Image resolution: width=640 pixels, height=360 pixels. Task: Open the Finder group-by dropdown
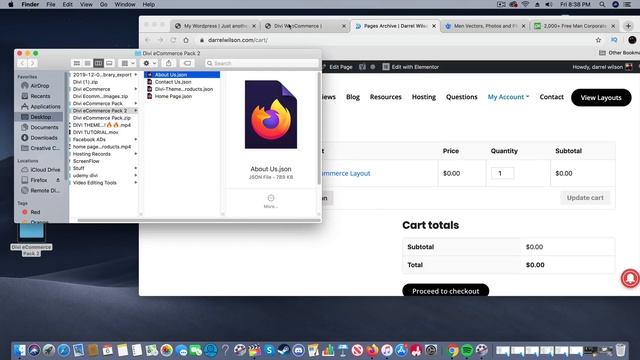tap(128, 63)
